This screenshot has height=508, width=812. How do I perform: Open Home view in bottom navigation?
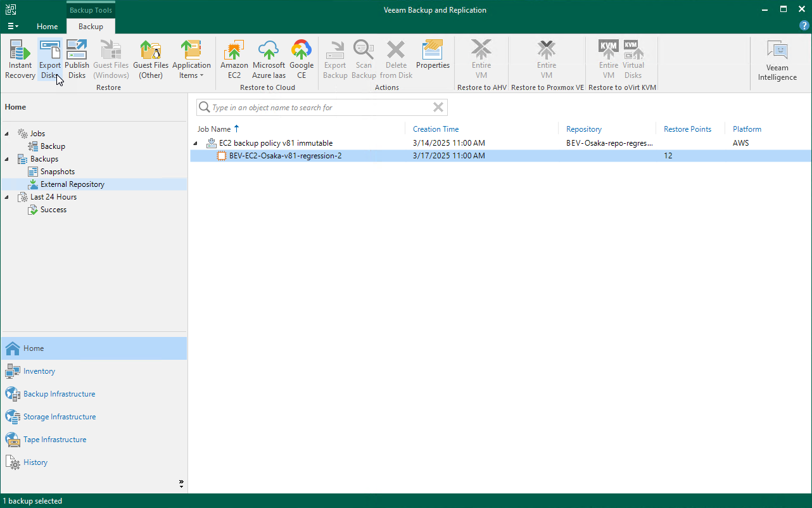pyautogui.click(x=94, y=348)
